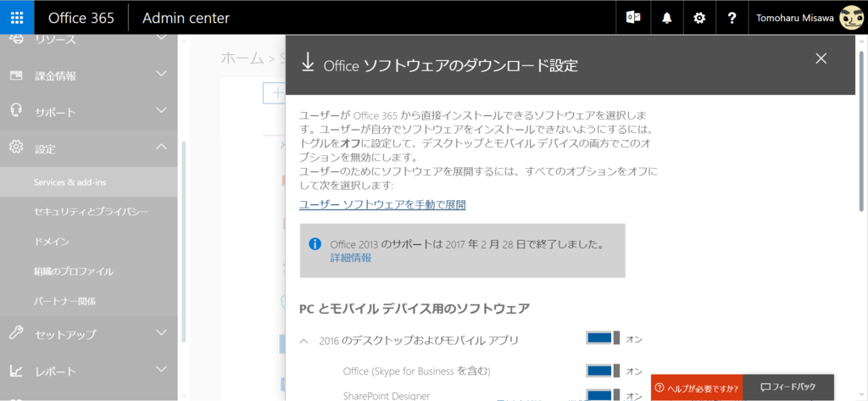Click the left navigation scrollbar

click(183, 241)
